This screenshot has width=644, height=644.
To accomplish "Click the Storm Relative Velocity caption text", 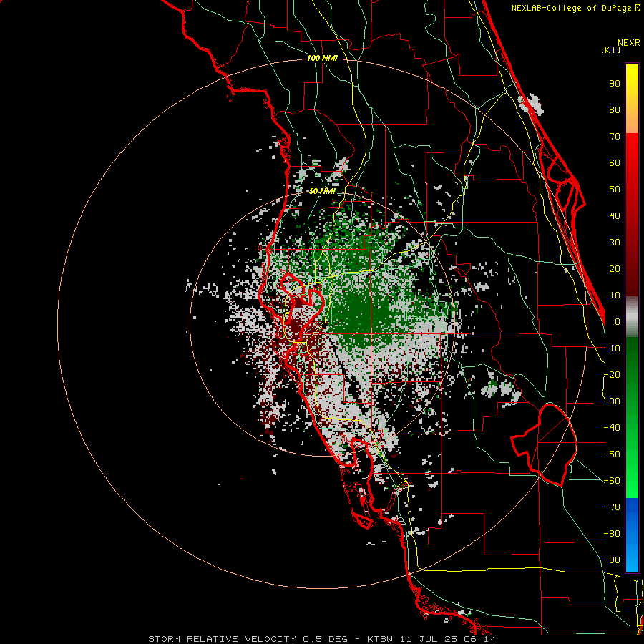I will [x=322, y=639].
